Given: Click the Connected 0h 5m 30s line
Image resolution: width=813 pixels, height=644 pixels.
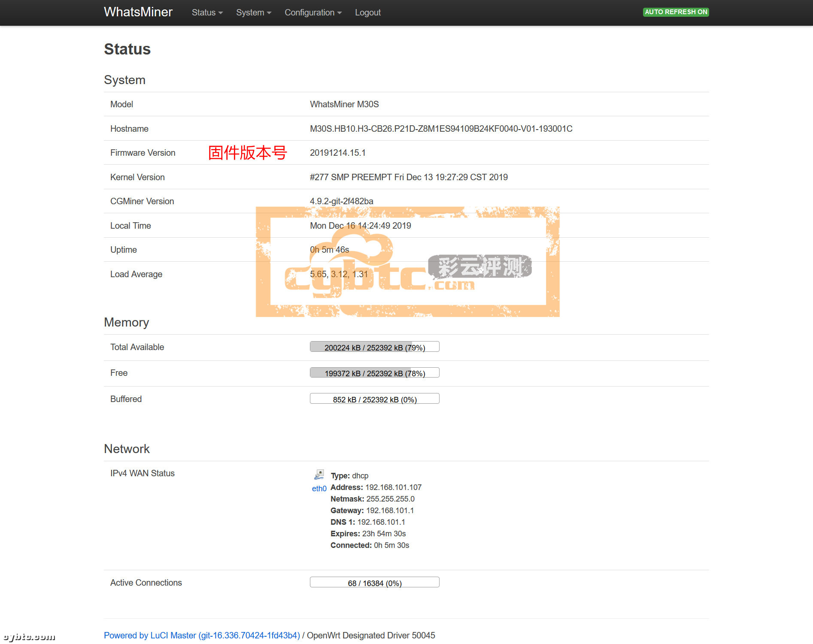Looking at the screenshot, I should coord(370,545).
